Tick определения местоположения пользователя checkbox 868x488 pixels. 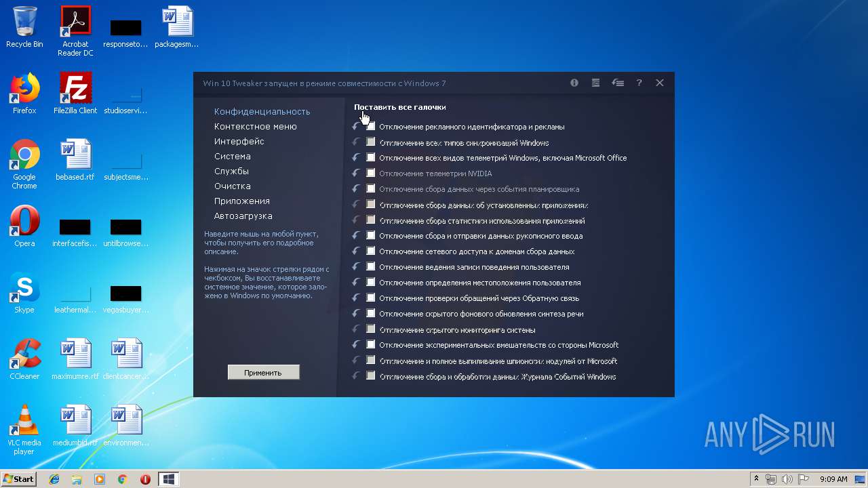point(371,282)
